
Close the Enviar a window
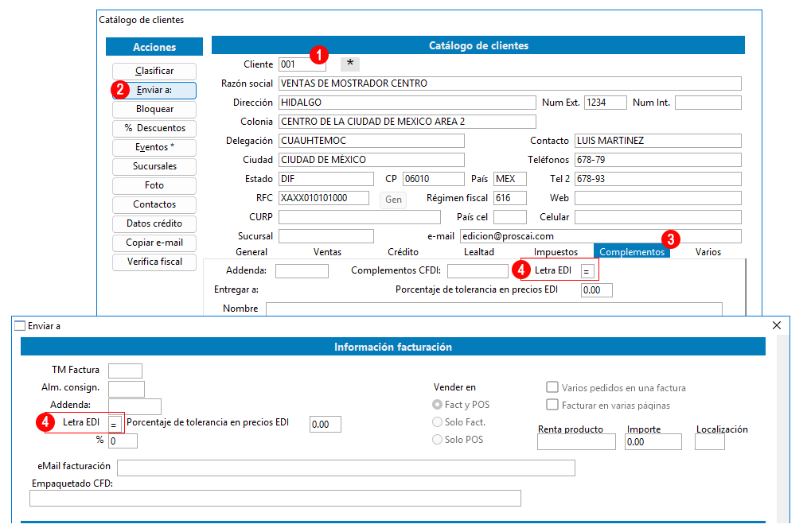click(x=777, y=325)
